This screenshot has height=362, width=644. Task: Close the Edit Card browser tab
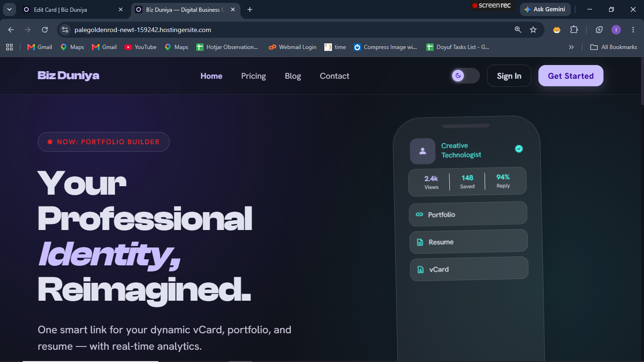point(121,9)
